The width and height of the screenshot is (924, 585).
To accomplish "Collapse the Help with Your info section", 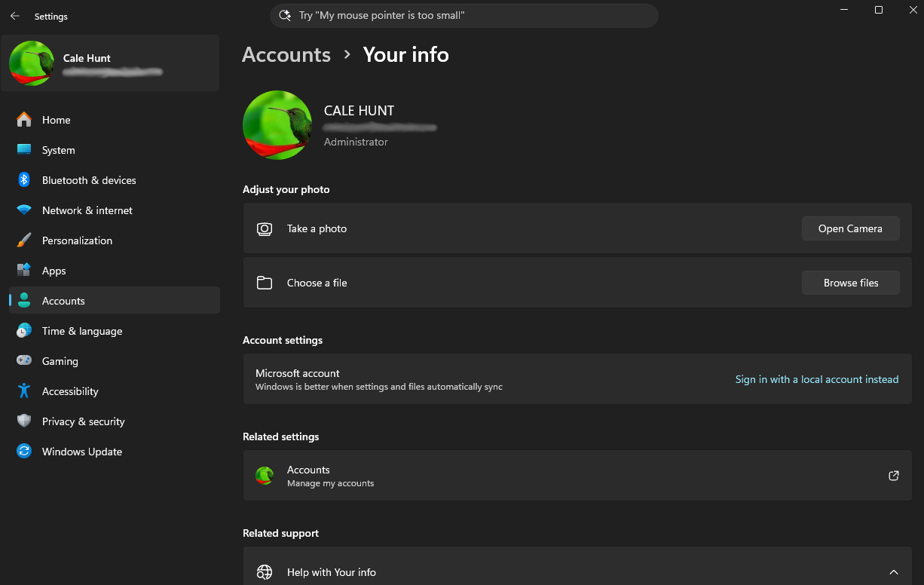I will 894,572.
